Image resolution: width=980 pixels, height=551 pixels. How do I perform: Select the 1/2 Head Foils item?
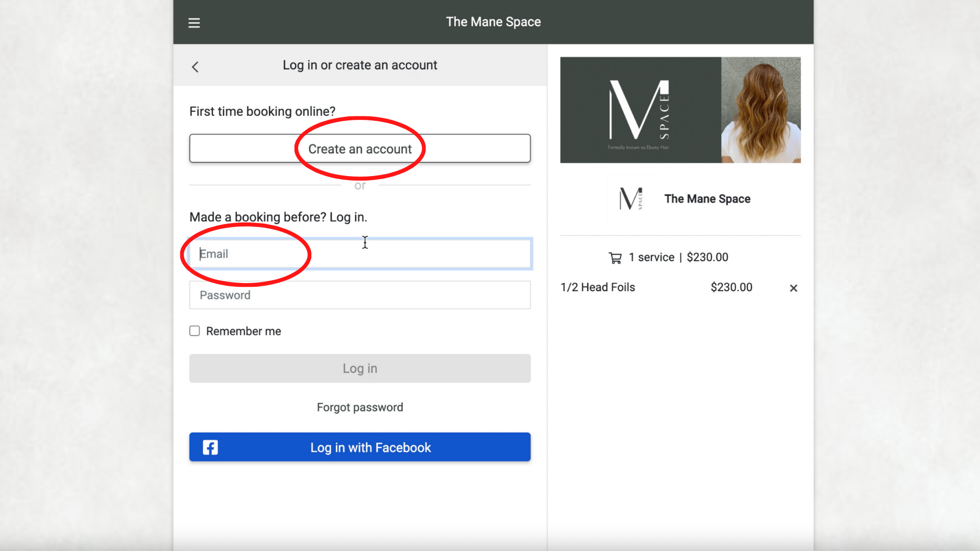point(598,287)
